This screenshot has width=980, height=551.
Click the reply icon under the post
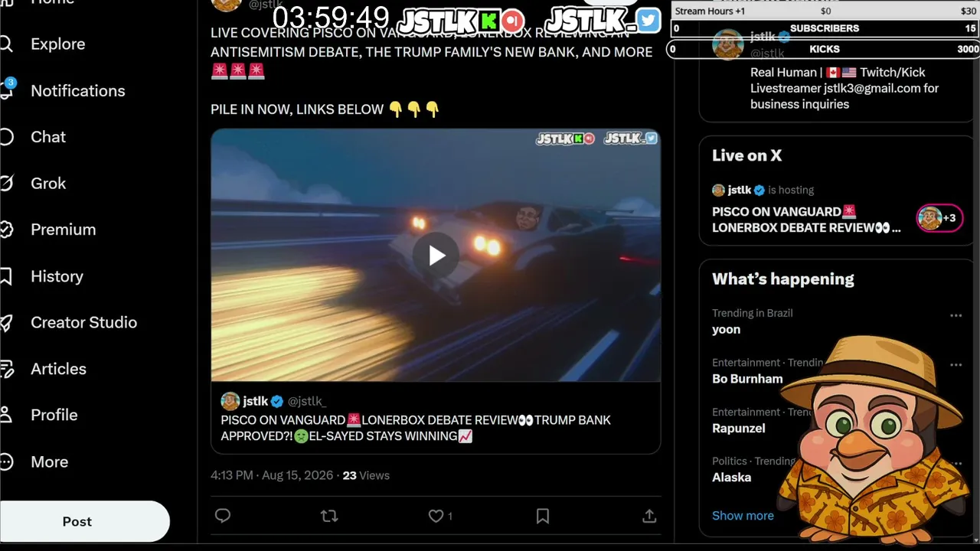pos(223,516)
